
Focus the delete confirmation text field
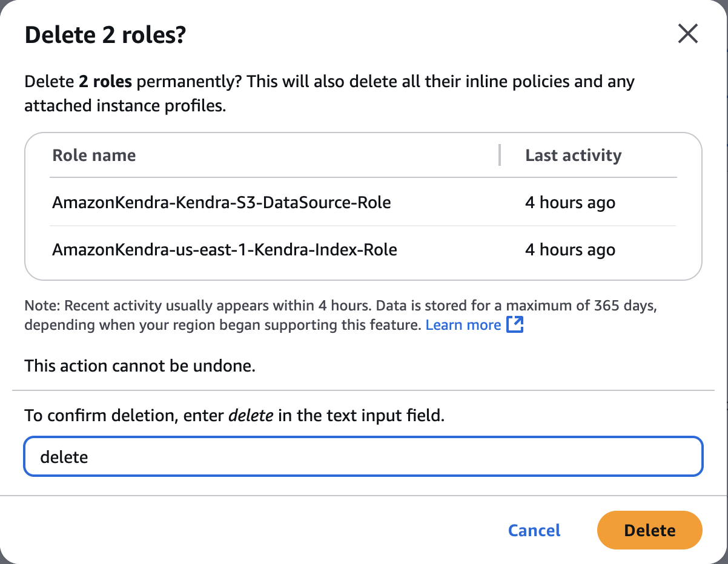tap(363, 456)
